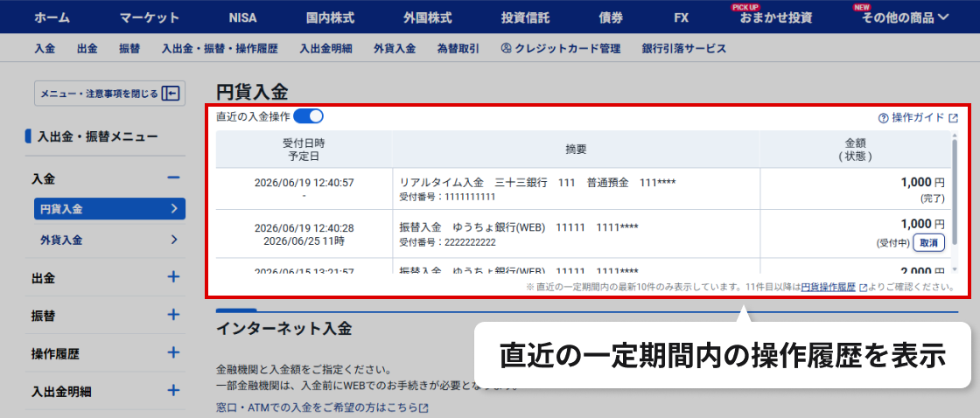Click the (完了) status text
Screen dimensions: 980x418
(x=931, y=199)
